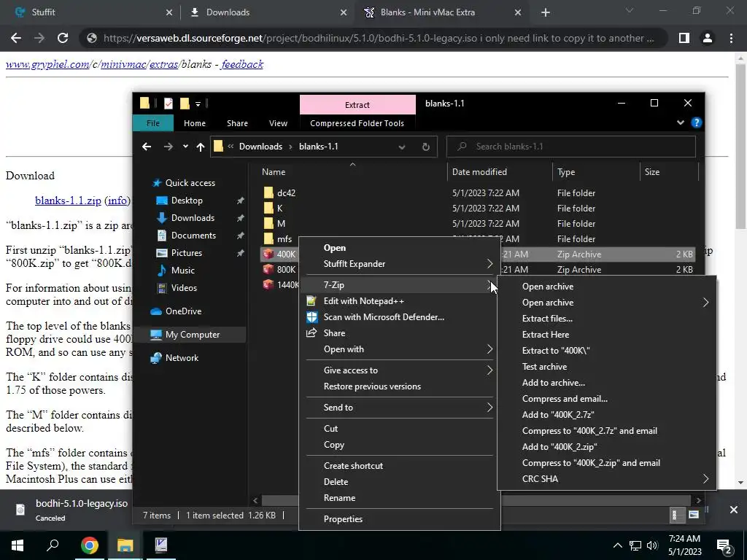Click the blanks-1.1.zip download link
The height and width of the screenshot is (560, 747).
68,201
